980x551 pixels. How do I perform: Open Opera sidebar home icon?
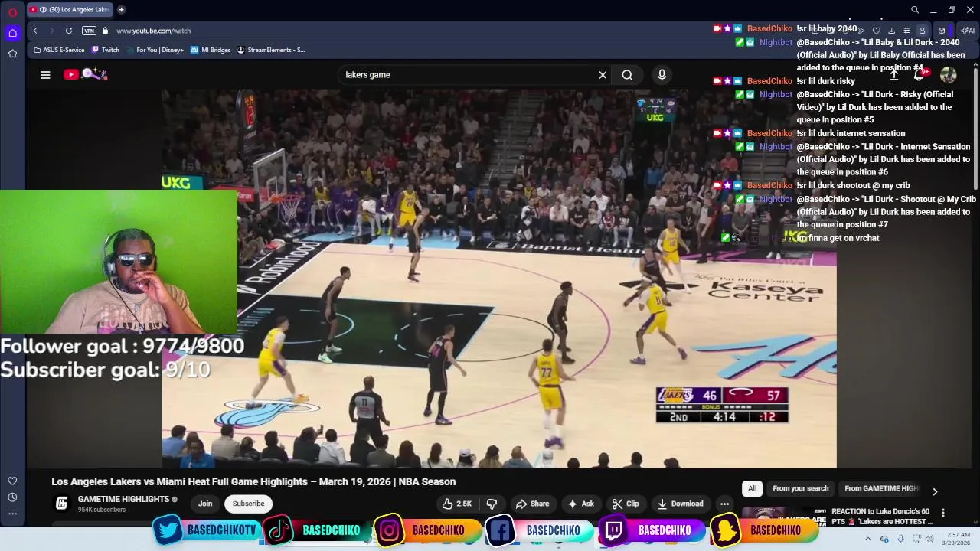pos(12,33)
